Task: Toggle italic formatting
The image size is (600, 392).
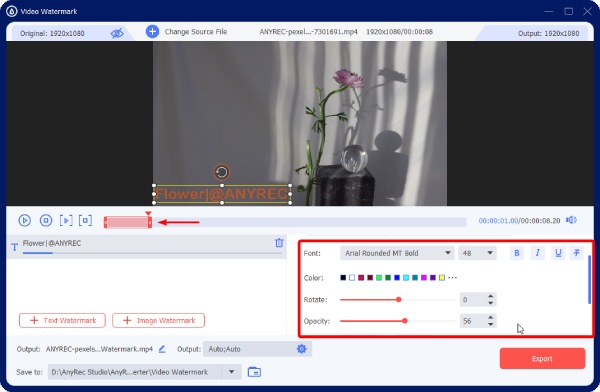Action: pos(537,253)
